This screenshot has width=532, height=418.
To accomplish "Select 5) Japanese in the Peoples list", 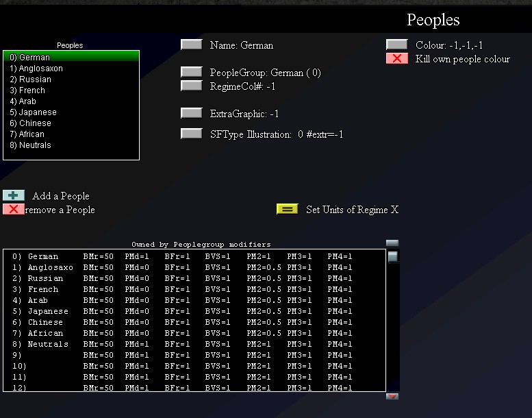I will click(x=71, y=112).
